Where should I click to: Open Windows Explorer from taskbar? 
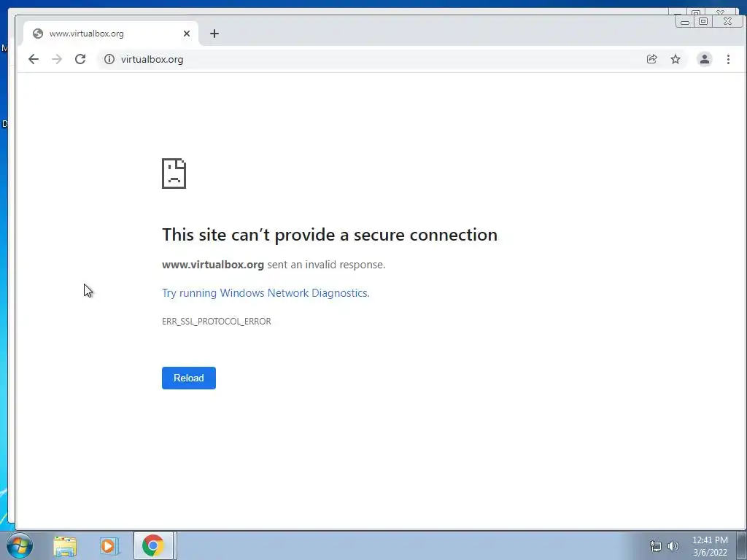(x=65, y=546)
